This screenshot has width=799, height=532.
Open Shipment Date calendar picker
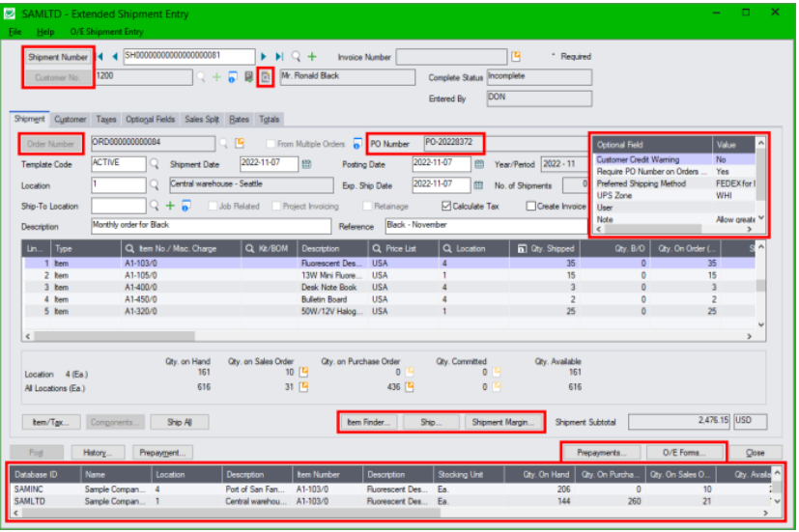(306, 164)
